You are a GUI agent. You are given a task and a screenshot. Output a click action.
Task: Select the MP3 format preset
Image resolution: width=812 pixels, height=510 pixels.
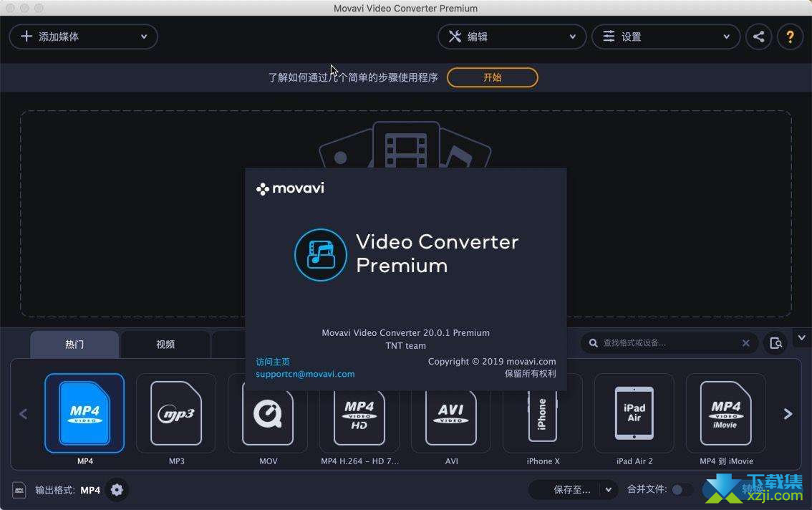point(177,413)
